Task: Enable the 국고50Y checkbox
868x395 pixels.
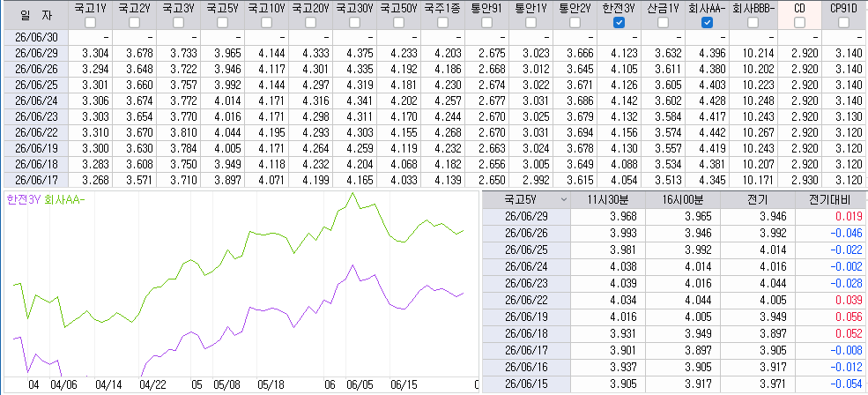Action: tap(398, 23)
